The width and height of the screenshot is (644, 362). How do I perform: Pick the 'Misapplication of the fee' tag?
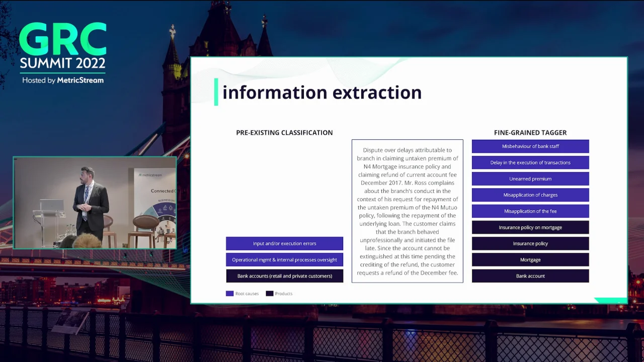click(530, 211)
